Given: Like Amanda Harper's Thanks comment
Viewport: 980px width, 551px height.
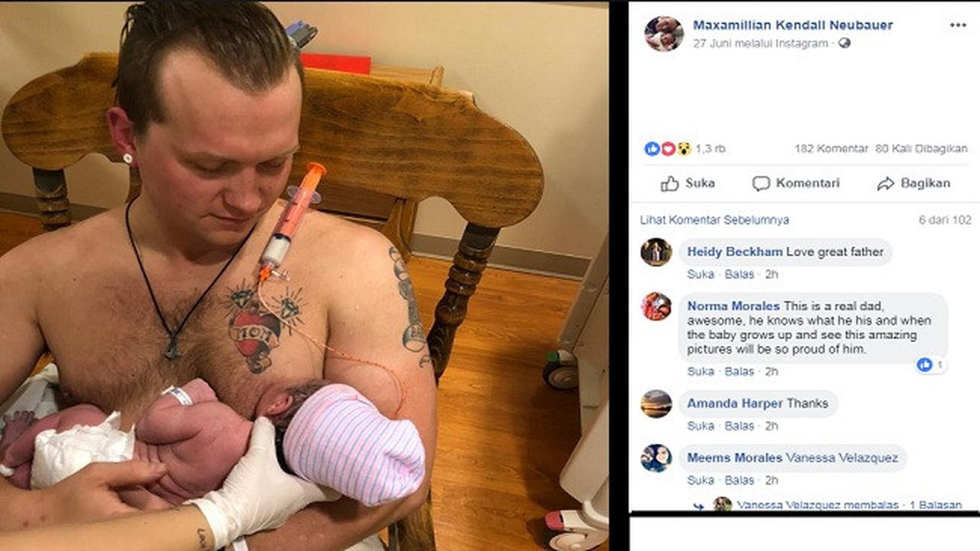Looking at the screenshot, I should click(701, 425).
